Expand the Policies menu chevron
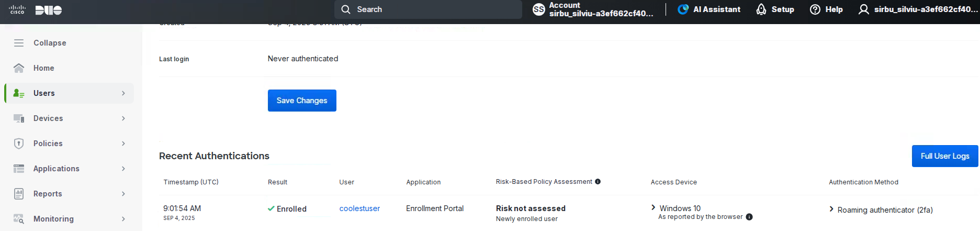Image resolution: width=980 pixels, height=231 pixels. 123,144
